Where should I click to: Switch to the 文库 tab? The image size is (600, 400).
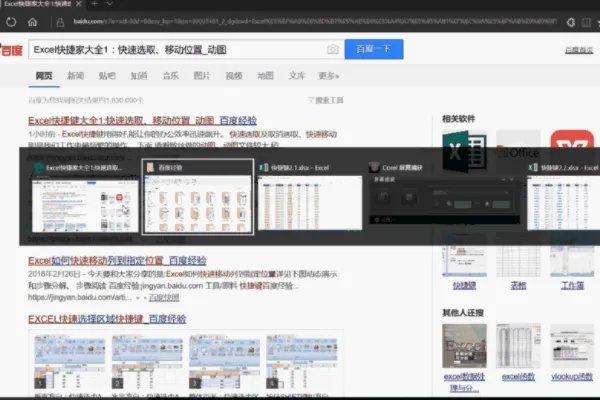(x=297, y=76)
